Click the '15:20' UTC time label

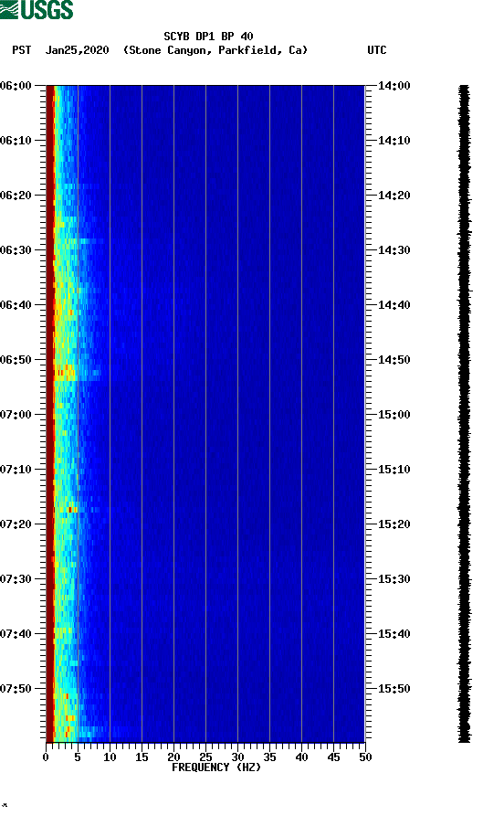click(394, 524)
